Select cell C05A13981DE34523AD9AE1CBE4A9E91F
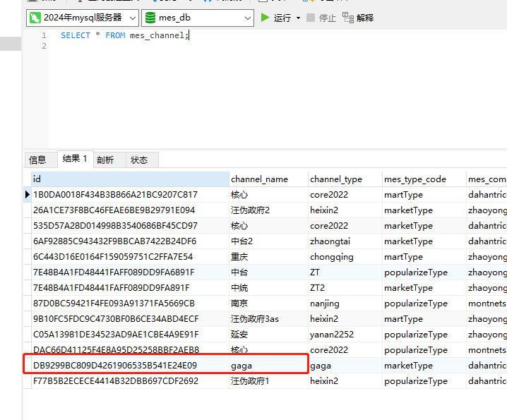Screen dimensions: 507x420 click(x=131, y=335)
